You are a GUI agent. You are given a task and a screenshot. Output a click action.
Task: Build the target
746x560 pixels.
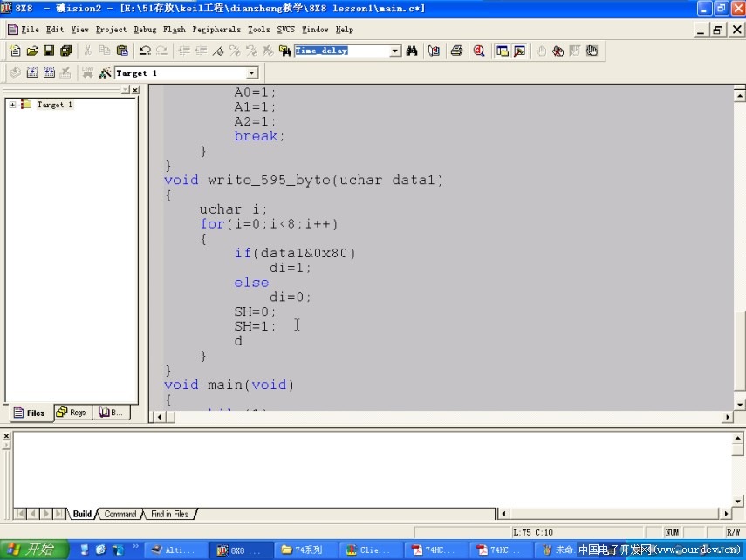click(x=32, y=72)
